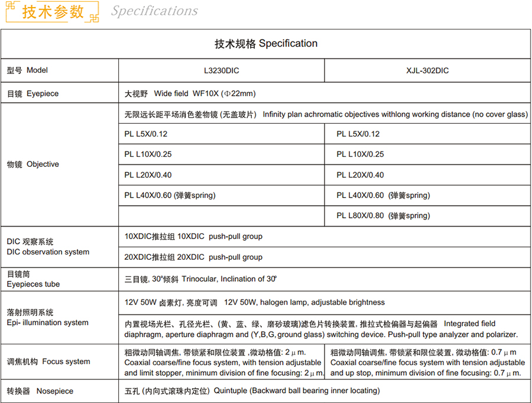Image resolution: width=532 pixels, height=403 pixels.
Task: Click the DIC observation system label
Action: 47,247
